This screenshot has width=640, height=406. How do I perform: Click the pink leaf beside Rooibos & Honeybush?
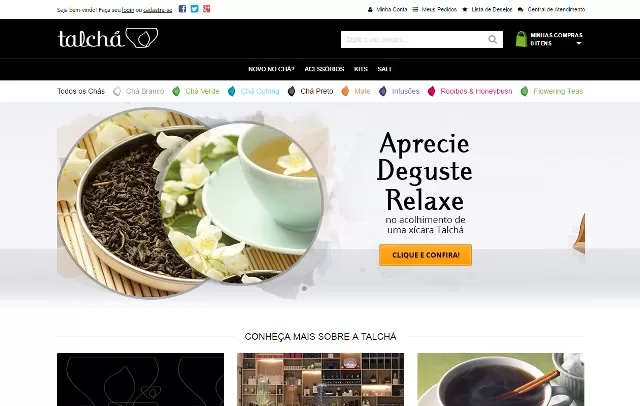pos(431,91)
